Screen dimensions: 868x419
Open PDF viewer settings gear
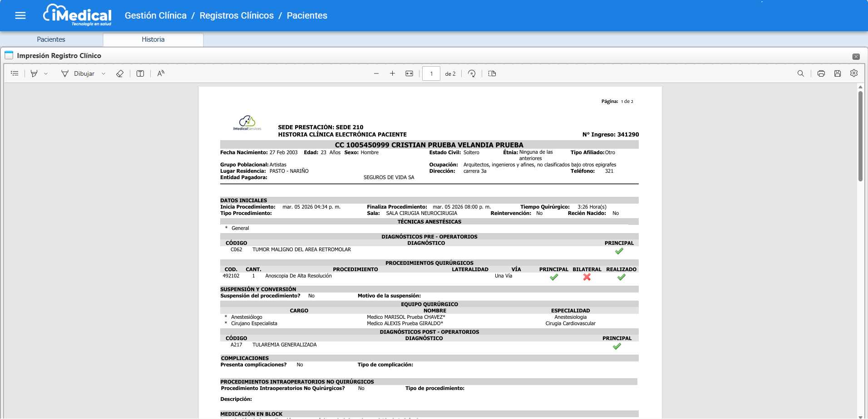pyautogui.click(x=854, y=73)
